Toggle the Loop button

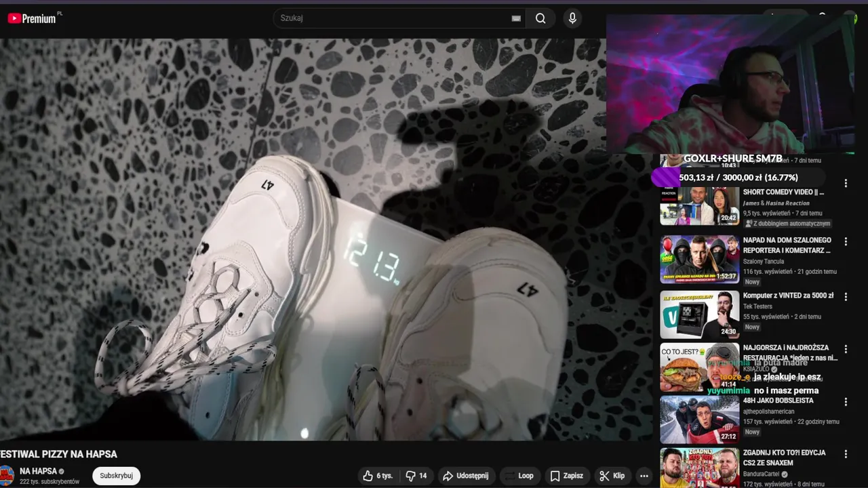coord(519,476)
